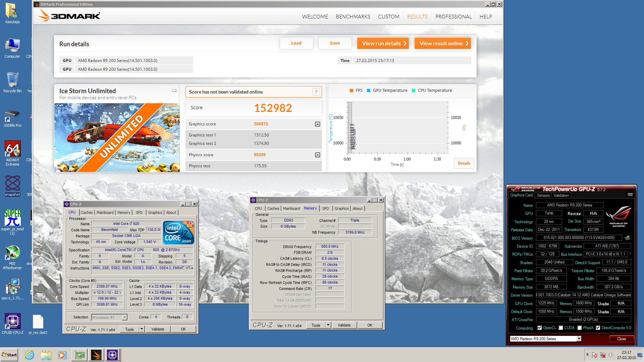644x362 pixels.
Task: Click the Details button below the chart
Action: (x=464, y=163)
